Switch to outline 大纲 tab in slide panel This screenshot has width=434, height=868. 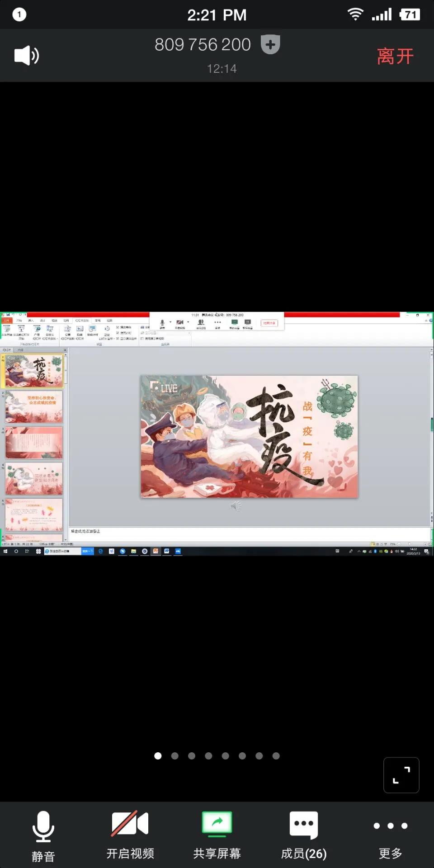coord(20,350)
